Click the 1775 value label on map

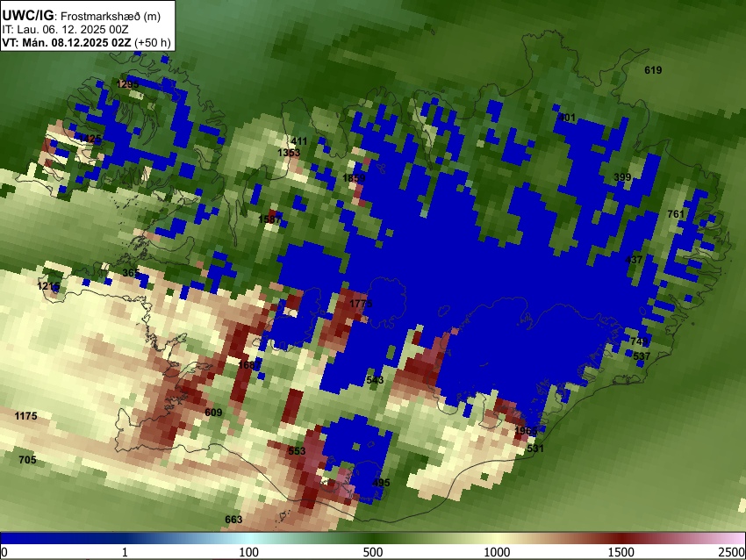pos(361,304)
